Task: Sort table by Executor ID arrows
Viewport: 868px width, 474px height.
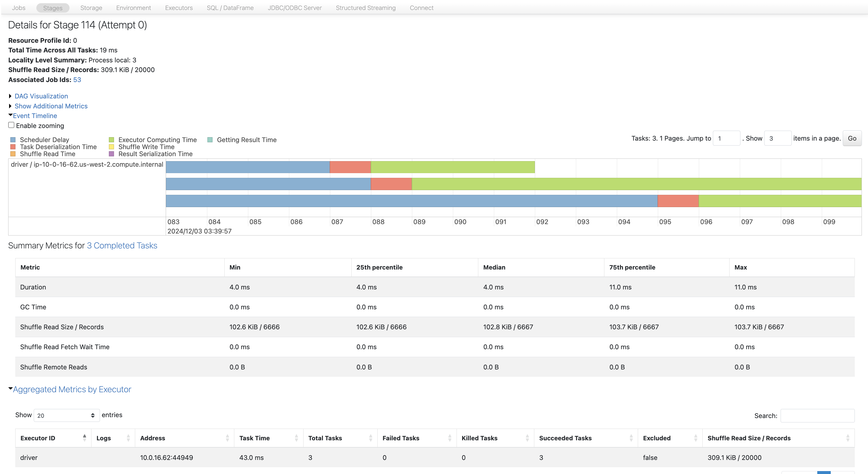Action: (84, 438)
